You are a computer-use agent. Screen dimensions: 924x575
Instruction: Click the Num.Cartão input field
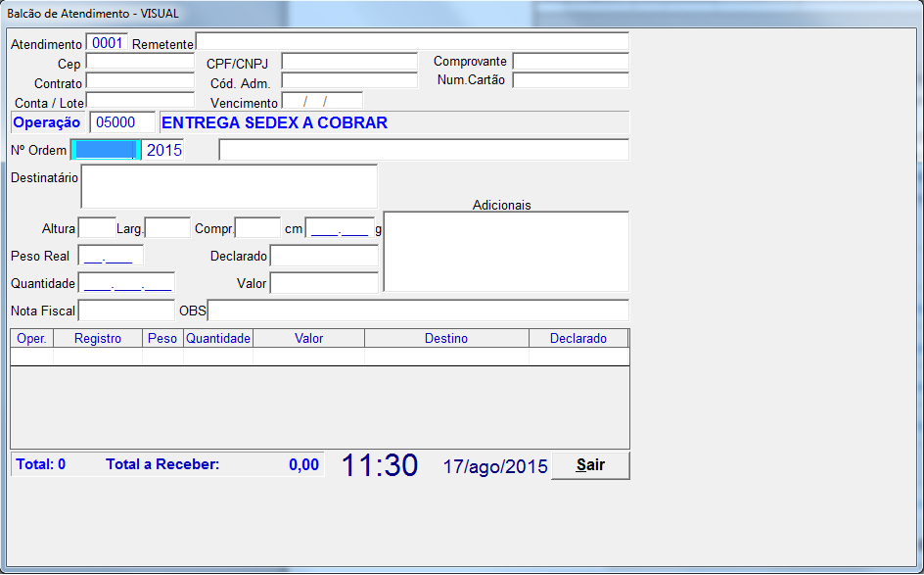click(x=571, y=80)
